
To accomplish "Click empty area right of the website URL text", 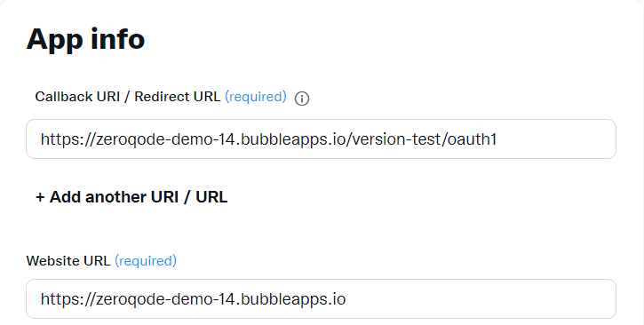I will 481,298.
